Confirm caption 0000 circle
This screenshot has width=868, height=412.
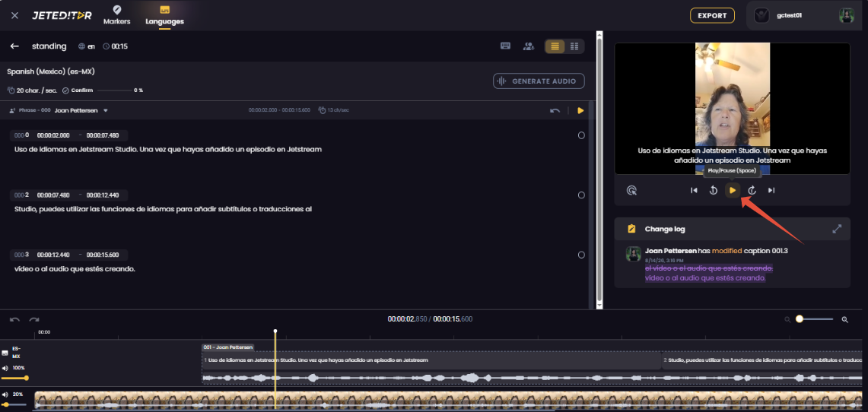pos(581,135)
